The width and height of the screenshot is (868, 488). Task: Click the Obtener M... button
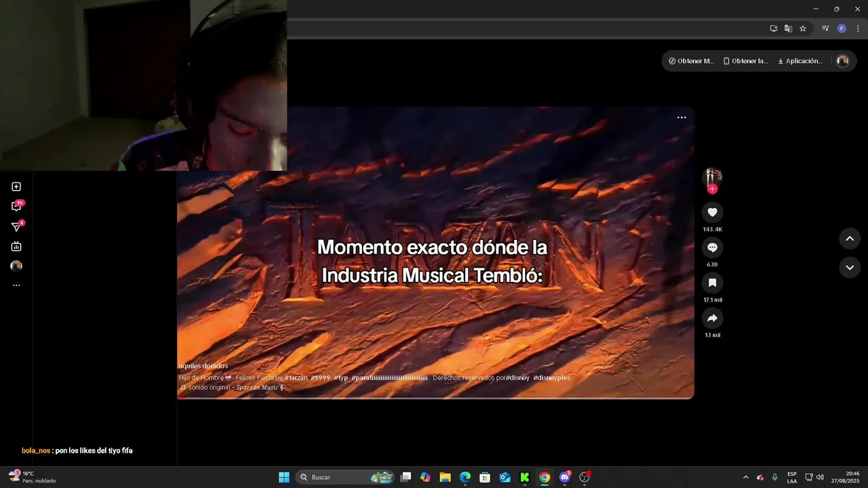pos(691,61)
